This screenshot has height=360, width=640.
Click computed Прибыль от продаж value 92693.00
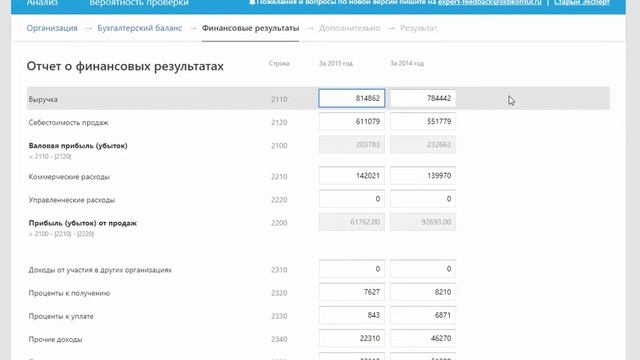423,222
